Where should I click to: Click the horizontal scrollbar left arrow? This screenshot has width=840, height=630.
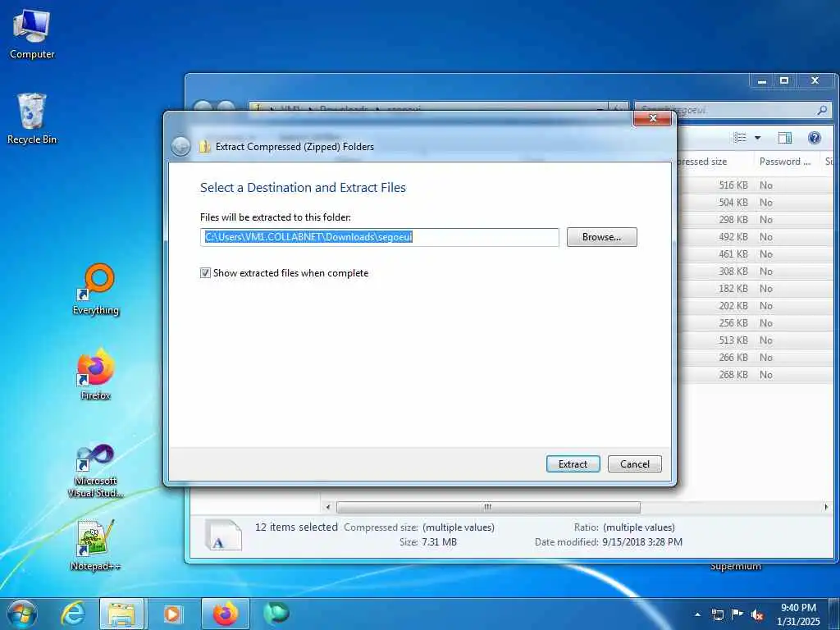coord(328,507)
